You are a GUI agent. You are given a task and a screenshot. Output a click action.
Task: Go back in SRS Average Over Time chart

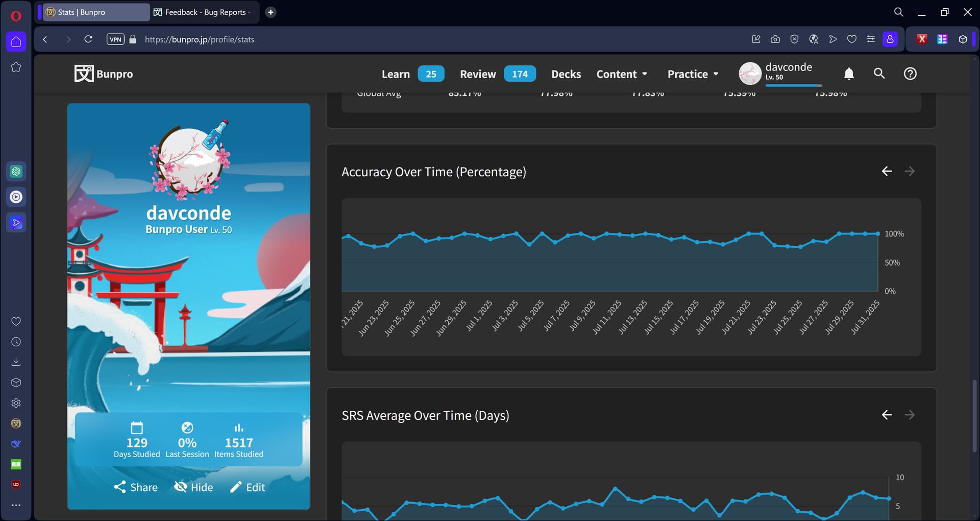point(887,415)
